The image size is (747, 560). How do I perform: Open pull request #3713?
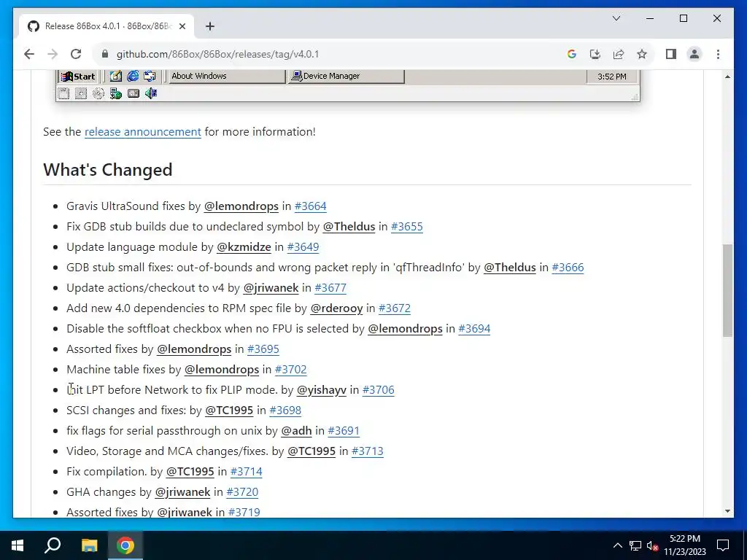point(368,451)
